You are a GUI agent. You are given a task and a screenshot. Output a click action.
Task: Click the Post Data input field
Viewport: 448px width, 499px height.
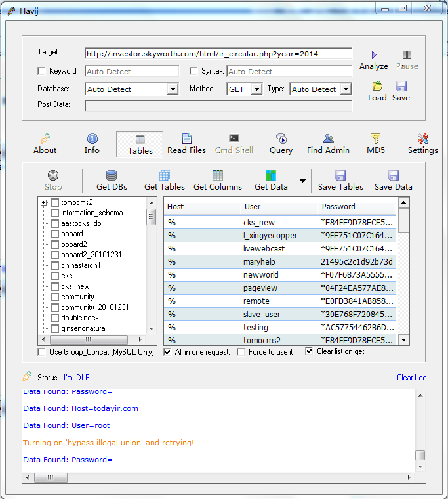pos(218,106)
